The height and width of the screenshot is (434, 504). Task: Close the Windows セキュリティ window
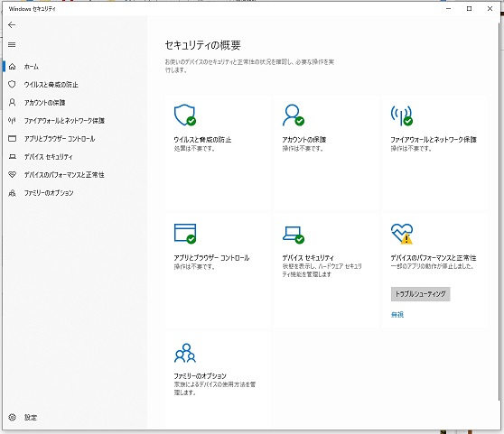[490, 9]
